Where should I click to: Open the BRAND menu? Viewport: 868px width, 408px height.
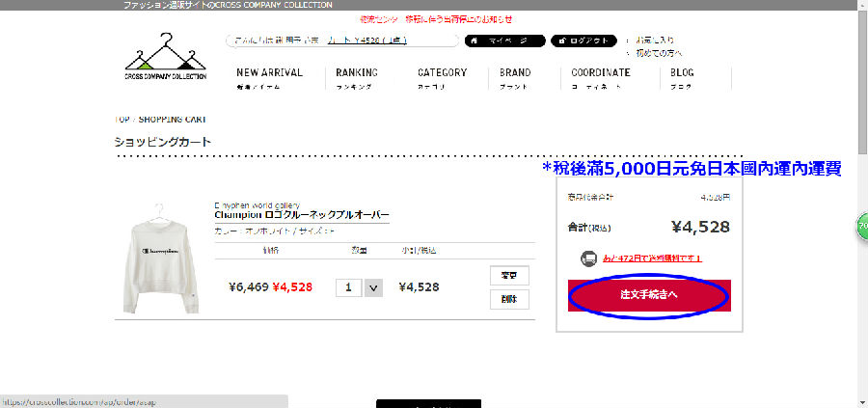[515, 79]
